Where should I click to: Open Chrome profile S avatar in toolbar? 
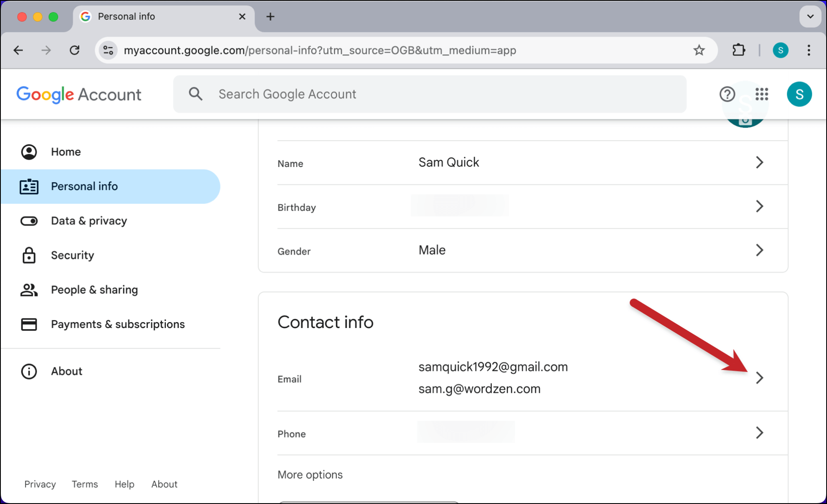[x=781, y=50]
